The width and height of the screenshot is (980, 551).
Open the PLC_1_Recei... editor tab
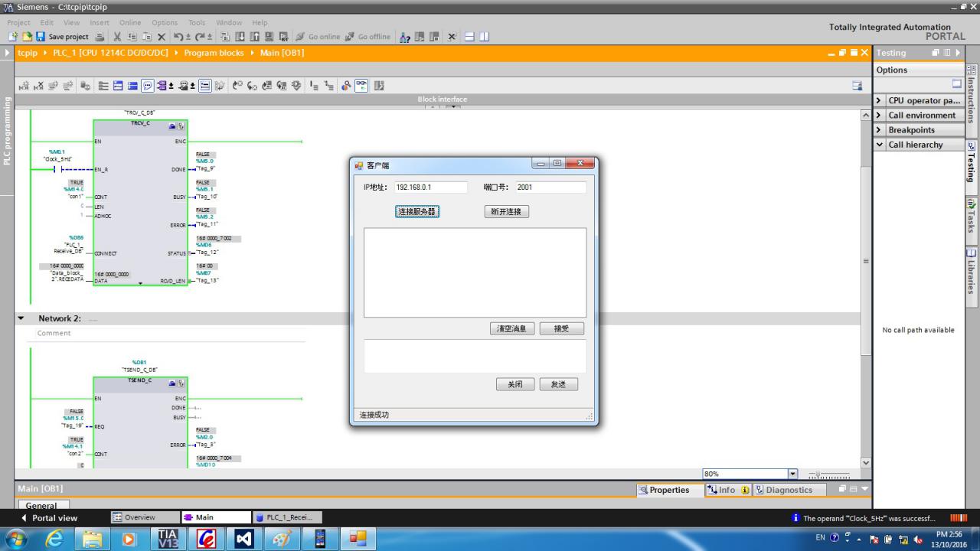(287, 517)
